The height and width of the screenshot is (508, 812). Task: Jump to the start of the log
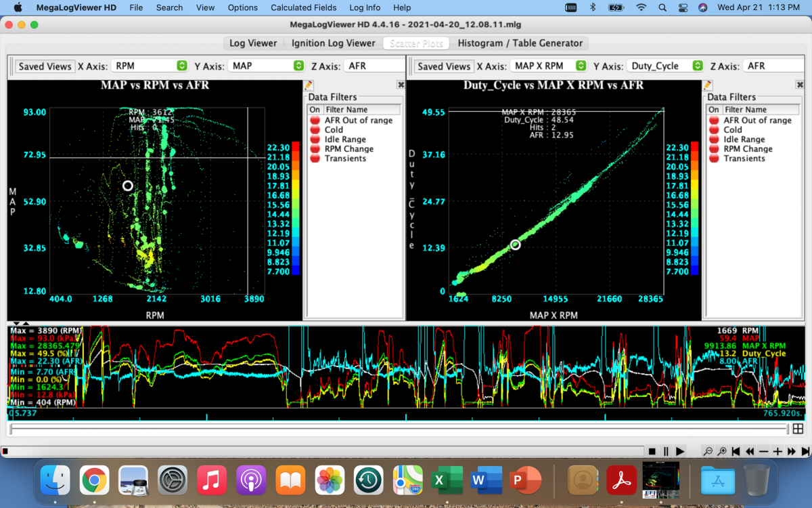tap(736, 451)
